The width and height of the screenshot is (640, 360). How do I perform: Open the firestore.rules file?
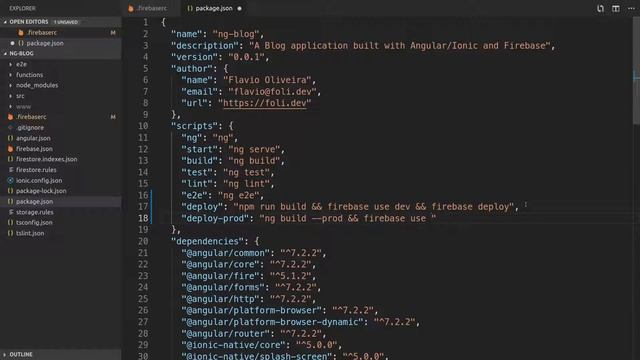[36, 170]
